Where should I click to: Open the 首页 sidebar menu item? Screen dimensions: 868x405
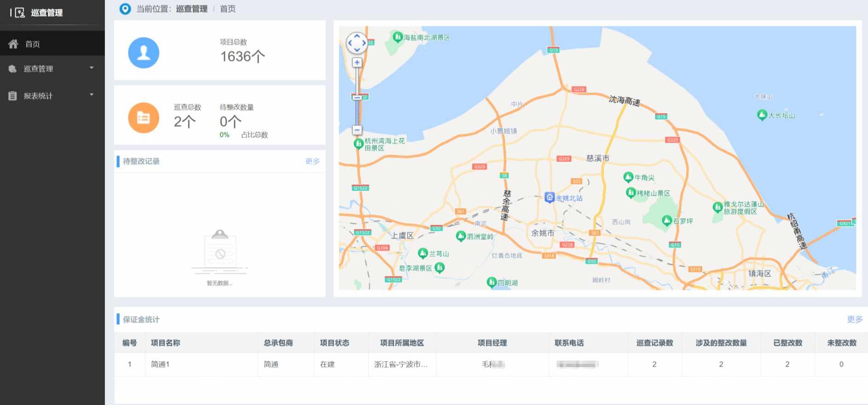[32, 44]
